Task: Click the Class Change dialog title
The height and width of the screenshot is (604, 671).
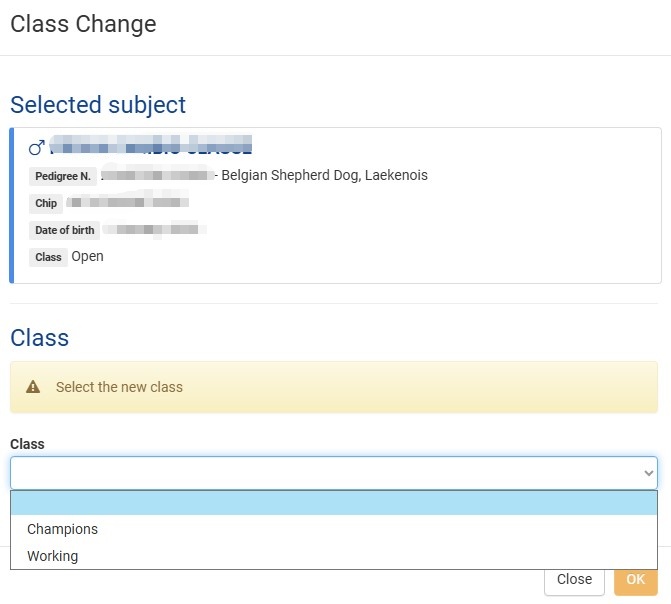Action: point(83,24)
